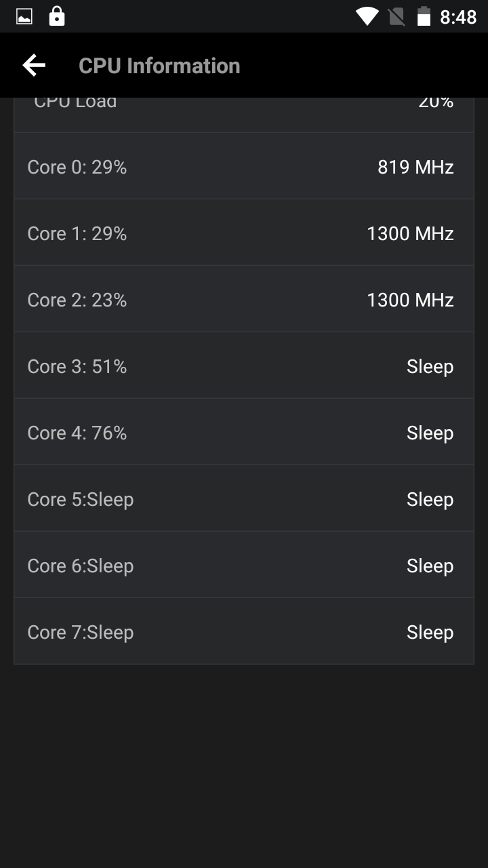The height and width of the screenshot is (868, 488).
Task: Tap the back arrow icon
Action: pyautogui.click(x=34, y=66)
